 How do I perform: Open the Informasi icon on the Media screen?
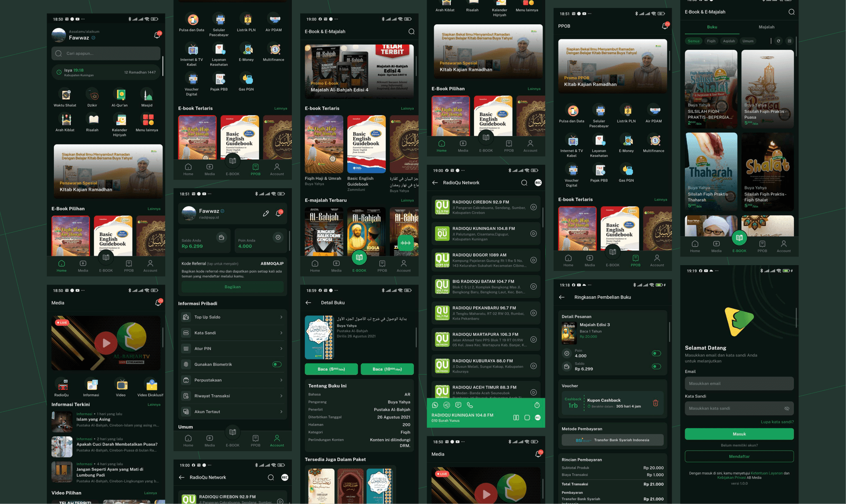tap(92, 385)
